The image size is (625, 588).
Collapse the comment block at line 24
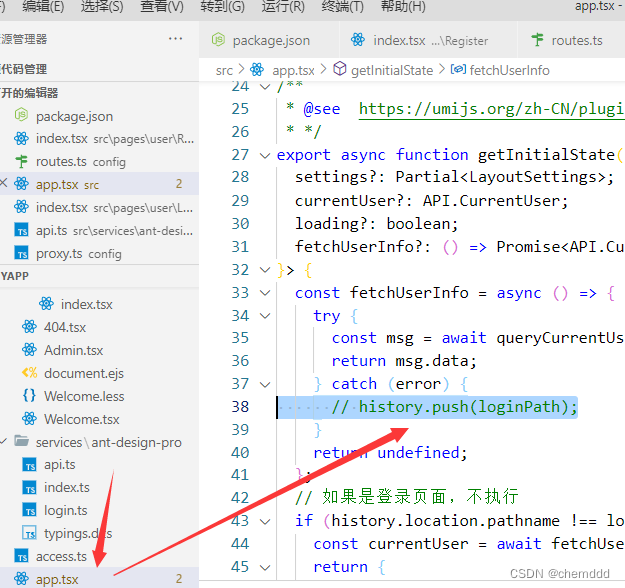[265, 86]
